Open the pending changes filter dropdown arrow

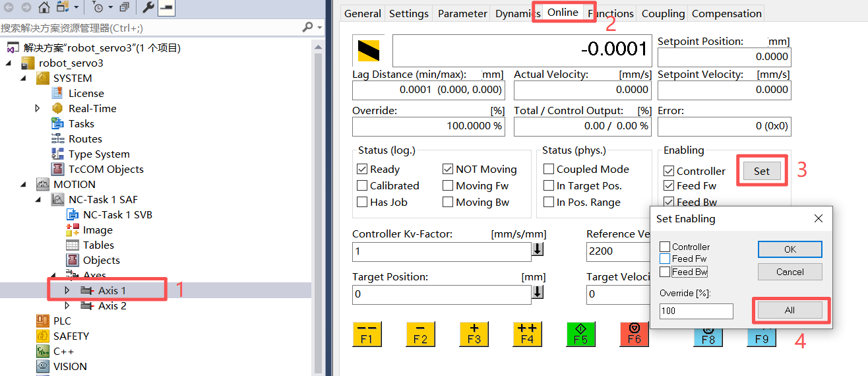click(x=110, y=7)
